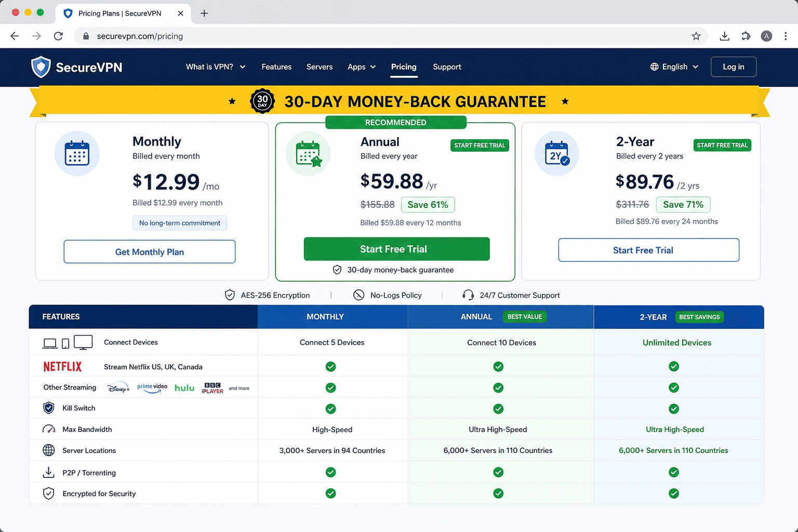Click the Hulu logo
Screen dimensions: 798x532
(184, 388)
